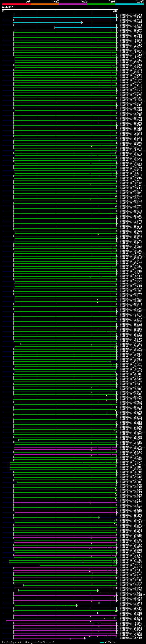Select the UniRef100_Q9SY15 label
The height and width of the screenshot is (644, 146).
(x=131, y=605)
